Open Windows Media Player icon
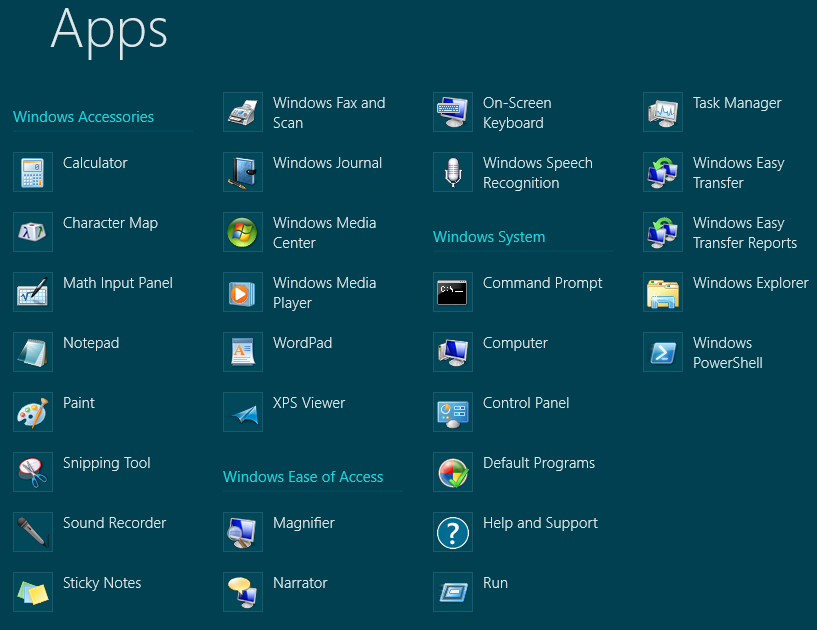The image size is (817, 630). coord(243,292)
